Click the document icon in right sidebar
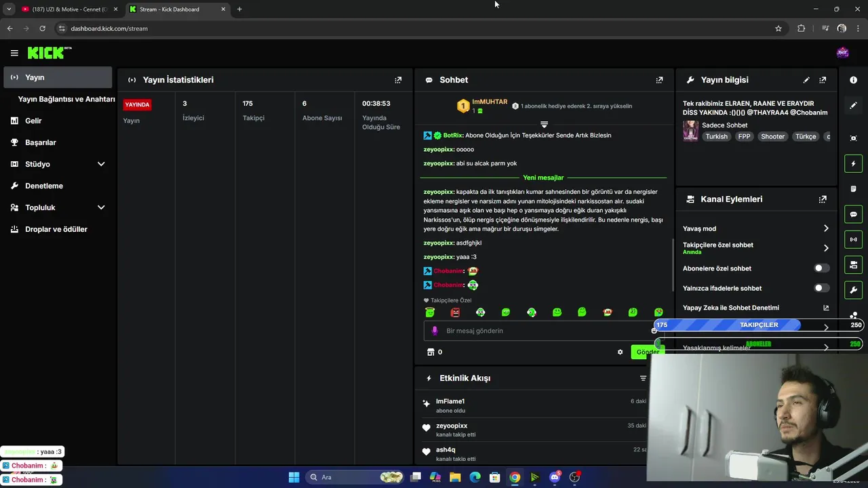Viewport: 868px width, 488px height. [853, 188]
